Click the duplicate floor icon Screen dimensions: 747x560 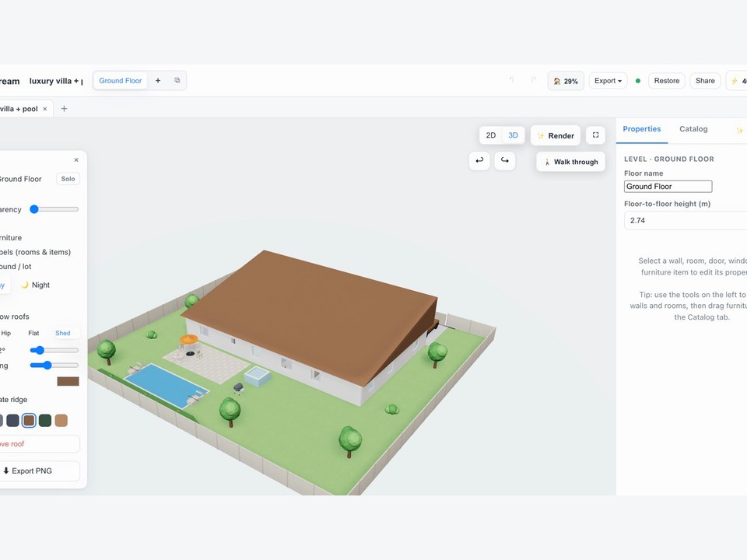[177, 80]
